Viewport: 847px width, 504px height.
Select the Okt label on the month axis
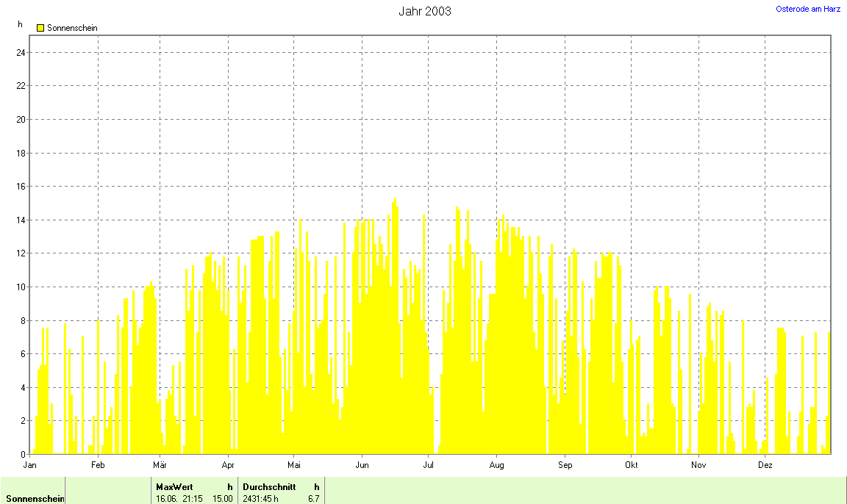631,465
